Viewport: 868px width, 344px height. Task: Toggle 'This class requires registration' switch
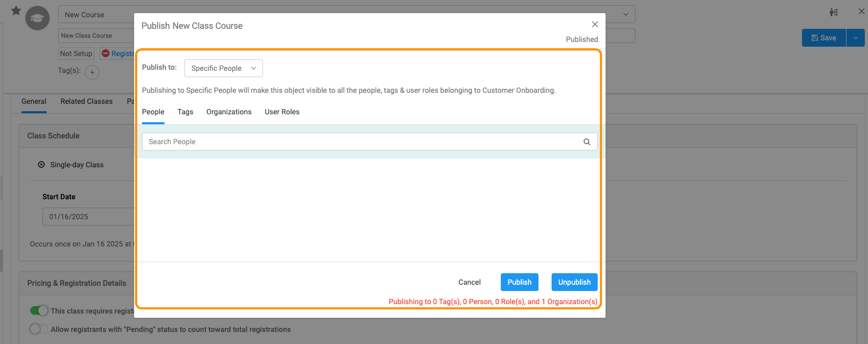(x=39, y=310)
